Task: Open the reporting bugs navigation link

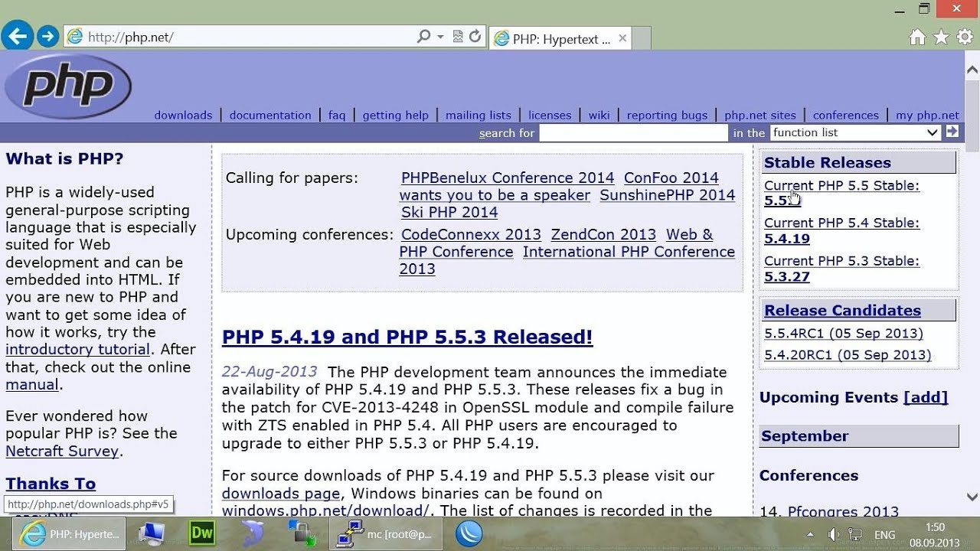Action: [667, 116]
